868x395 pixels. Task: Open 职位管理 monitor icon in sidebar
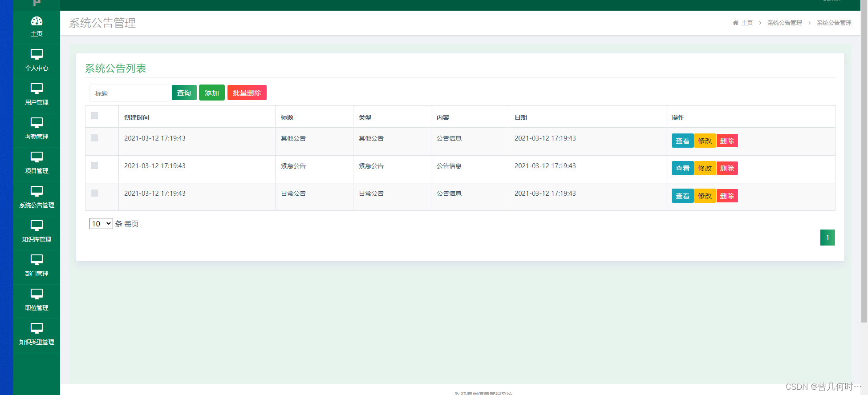[37, 294]
